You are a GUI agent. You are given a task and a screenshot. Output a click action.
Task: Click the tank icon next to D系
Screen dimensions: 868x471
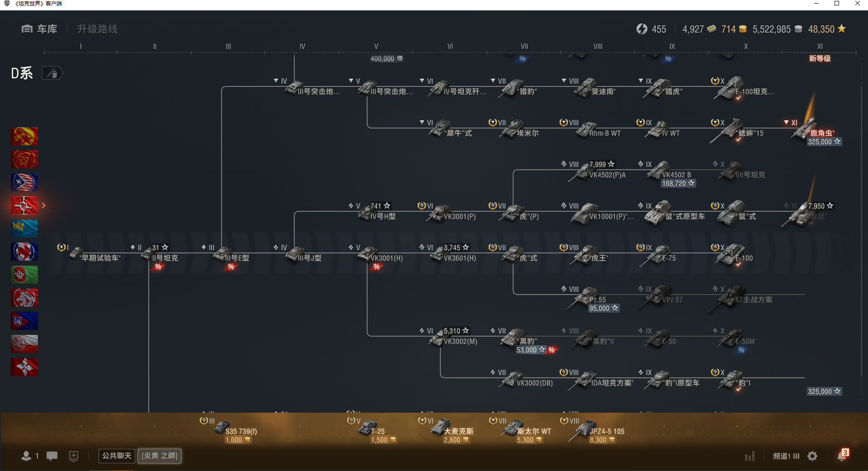click(52, 73)
